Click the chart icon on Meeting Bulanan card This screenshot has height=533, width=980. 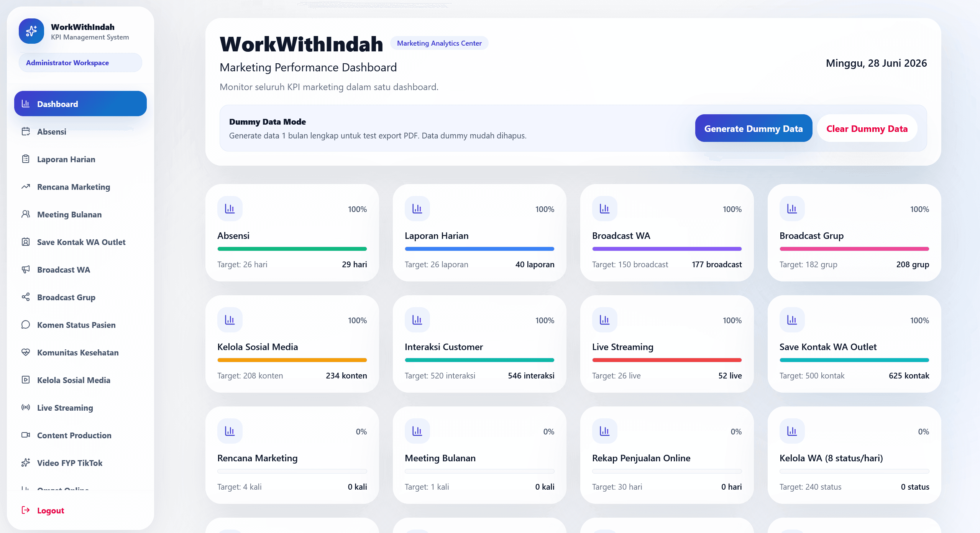pos(417,431)
